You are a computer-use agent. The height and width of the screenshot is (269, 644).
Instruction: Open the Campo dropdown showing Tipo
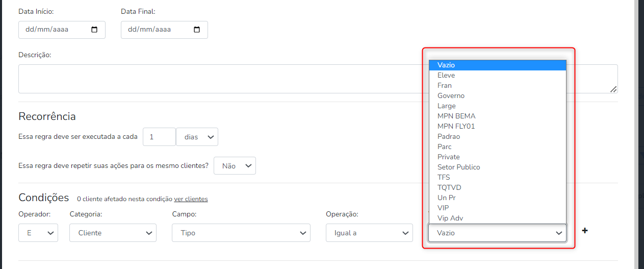tap(241, 233)
